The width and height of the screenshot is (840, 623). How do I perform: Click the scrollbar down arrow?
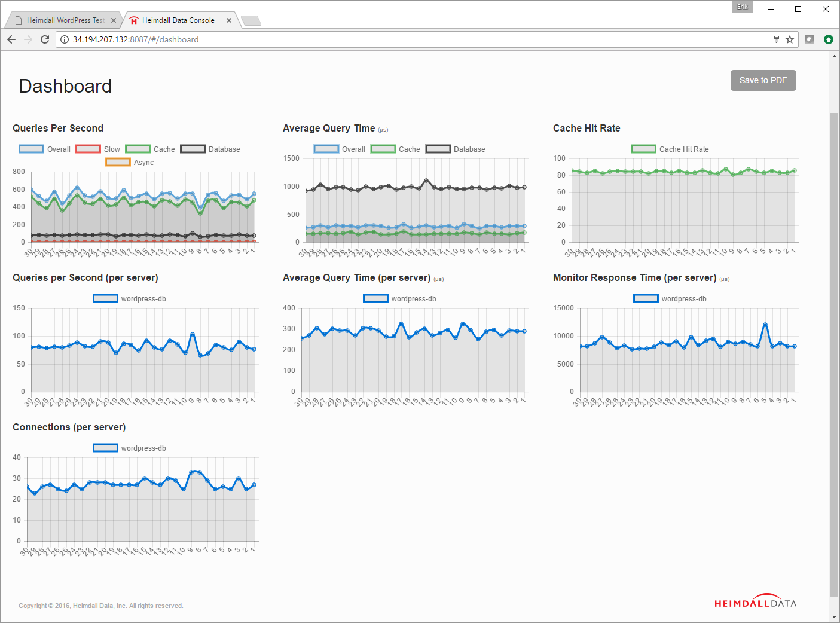pyautogui.click(x=835, y=616)
